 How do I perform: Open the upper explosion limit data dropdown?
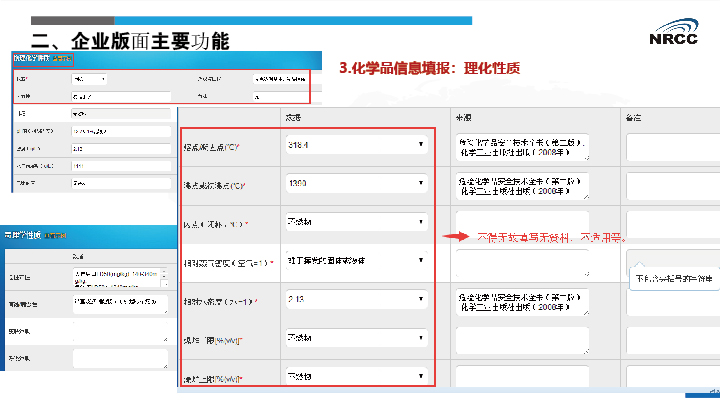click(x=358, y=377)
